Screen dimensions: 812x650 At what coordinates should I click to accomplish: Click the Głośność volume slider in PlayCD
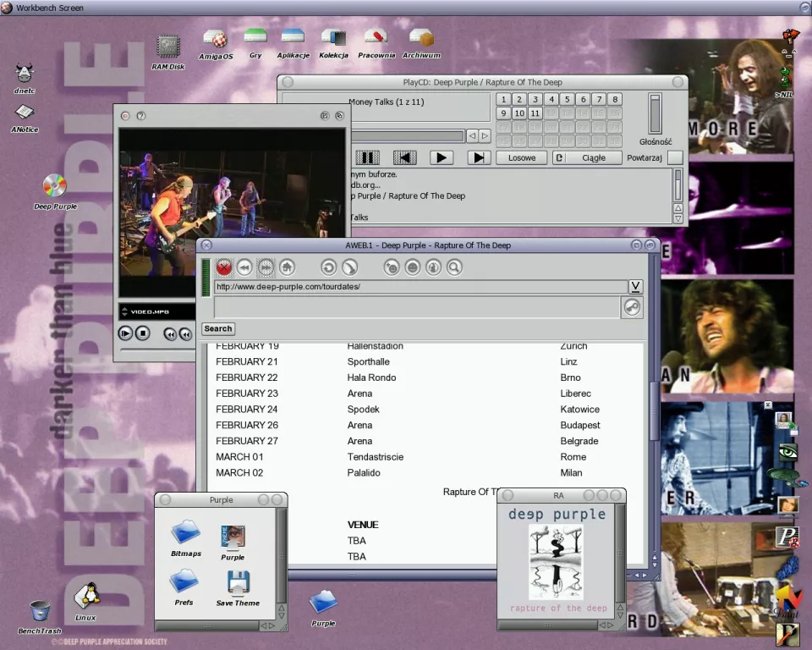pyautogui.click(x=655, y=113)
